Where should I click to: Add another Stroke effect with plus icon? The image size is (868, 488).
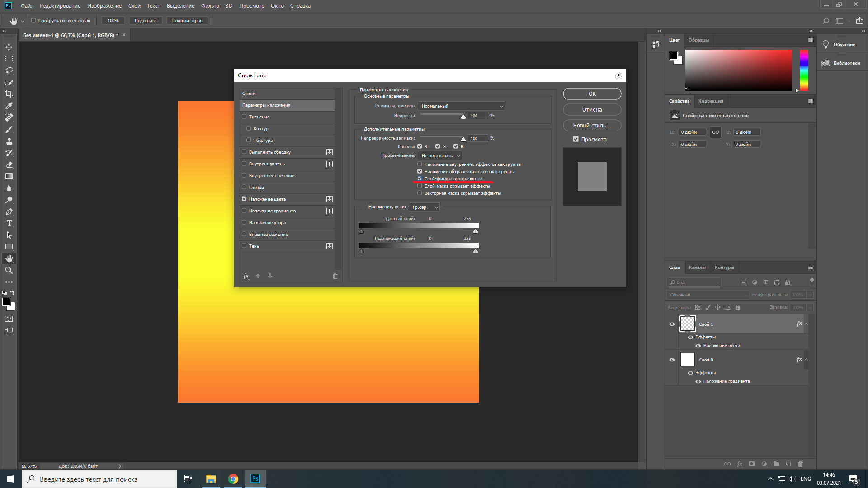click(x=330, y=152)
